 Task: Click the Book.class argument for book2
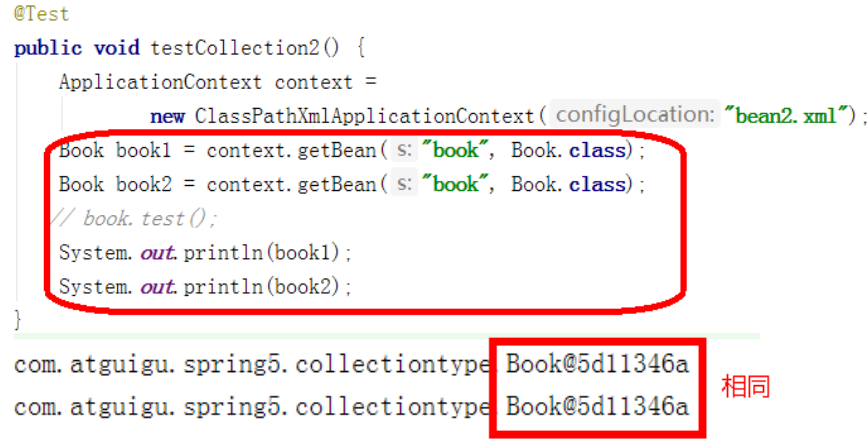pyautogui.click(x=568, y=184)
